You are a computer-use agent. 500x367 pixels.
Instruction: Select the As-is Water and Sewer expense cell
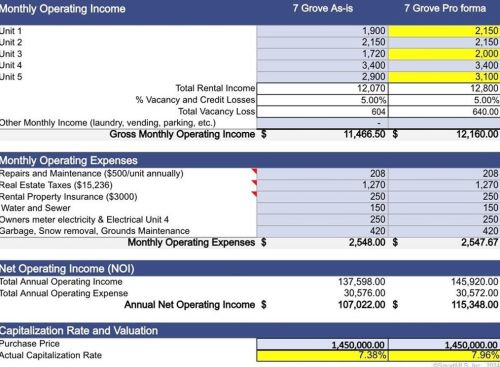[x=322, y=208]
